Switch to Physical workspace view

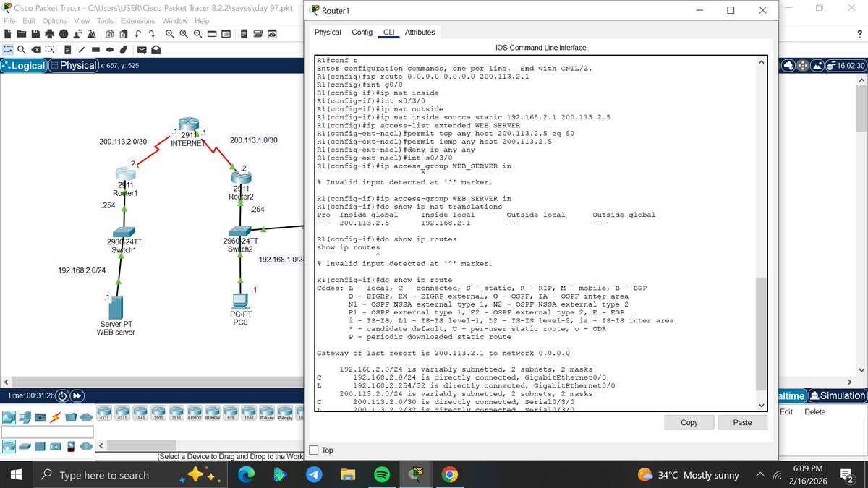(72, 65)
